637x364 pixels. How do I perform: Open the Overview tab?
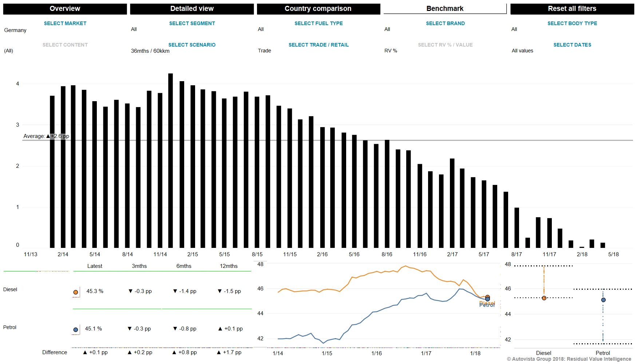(65, 9)
